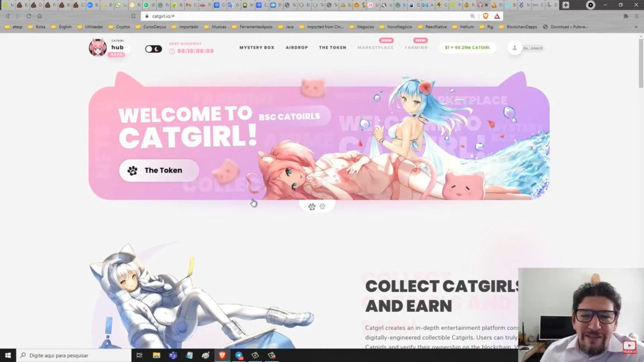This screenshot has height=362, width=644.
Task: Open The Token nav menu item
Action: 333,48
